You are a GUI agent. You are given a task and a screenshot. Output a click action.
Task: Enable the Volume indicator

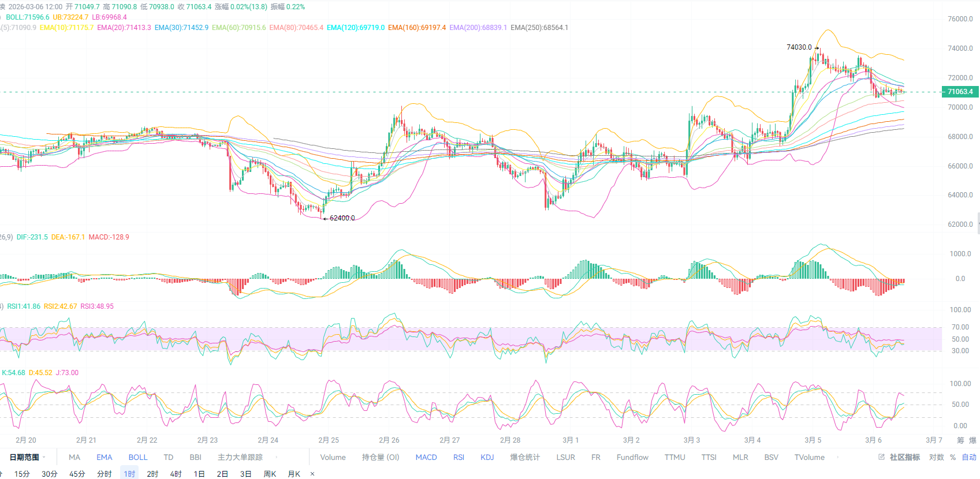click(x=333, y=457)
